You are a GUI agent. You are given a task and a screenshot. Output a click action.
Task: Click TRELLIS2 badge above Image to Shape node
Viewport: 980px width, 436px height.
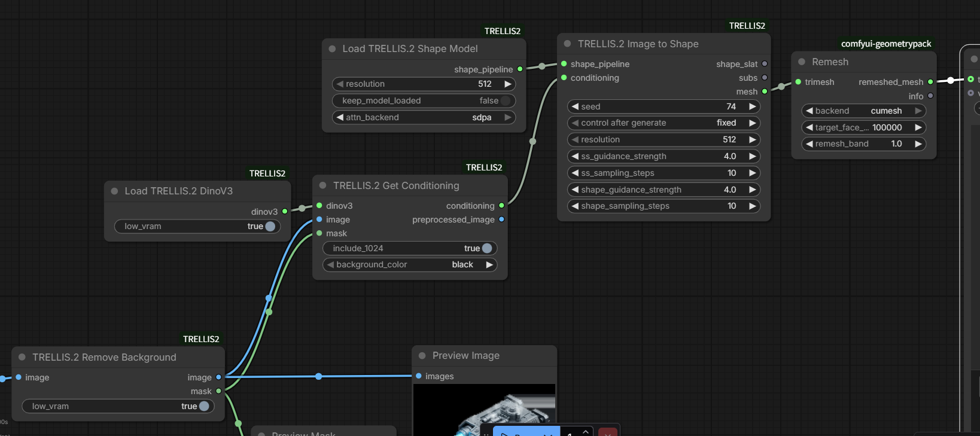(x=747, y=26)
